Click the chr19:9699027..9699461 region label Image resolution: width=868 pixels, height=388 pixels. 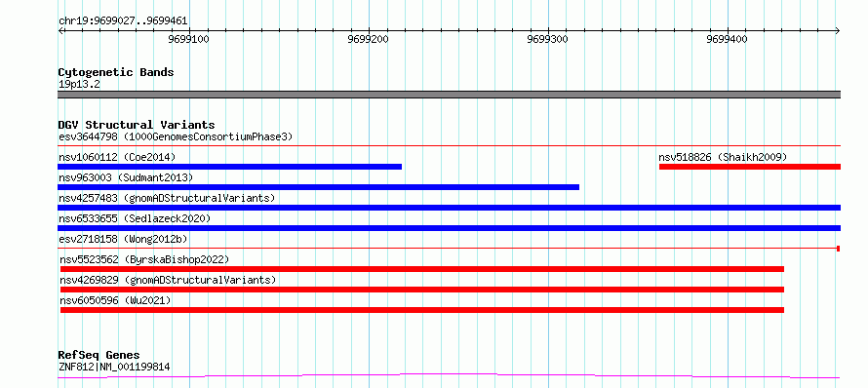point(123,21)
